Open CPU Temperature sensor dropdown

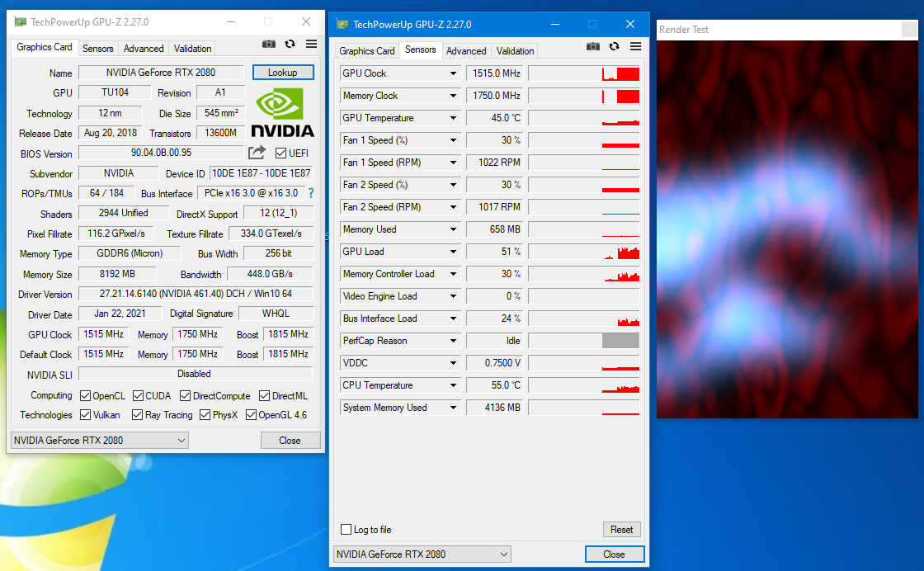pos(453,385)
